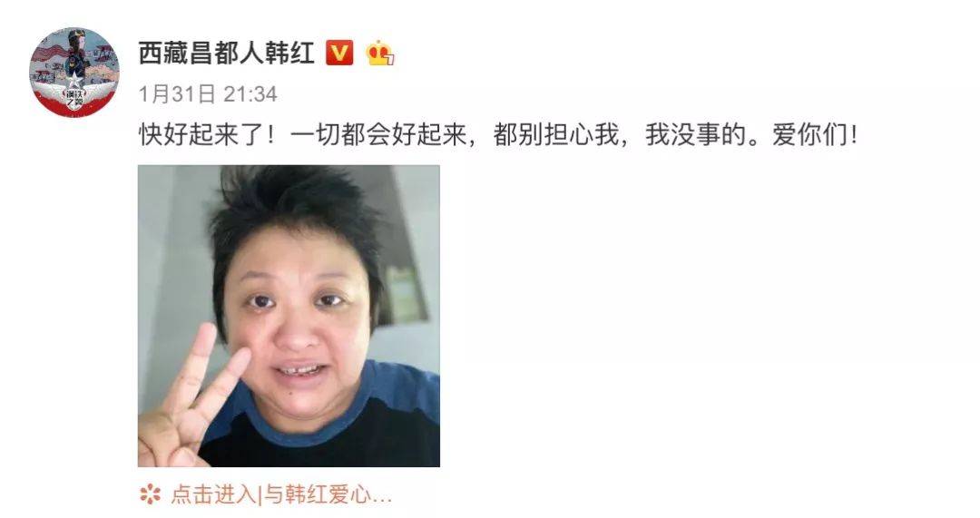Click the gold crown membership icon
The width and height of the screenshot is (980, 518).
coord(379,54)
